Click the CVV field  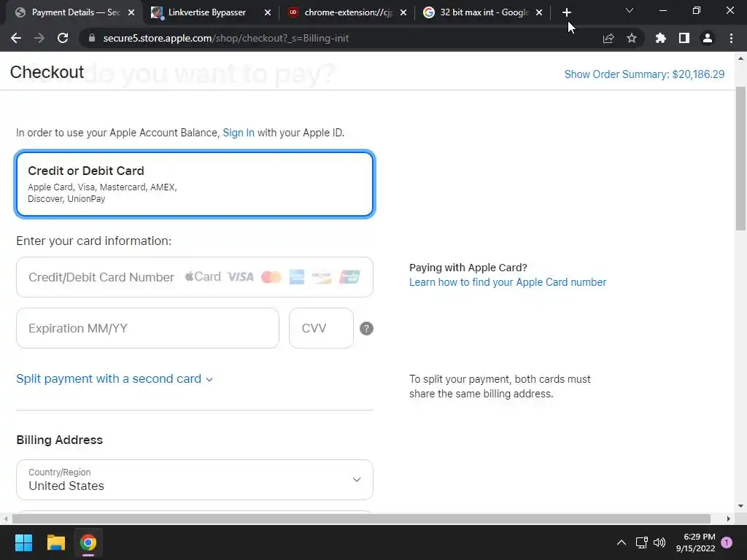321,328
